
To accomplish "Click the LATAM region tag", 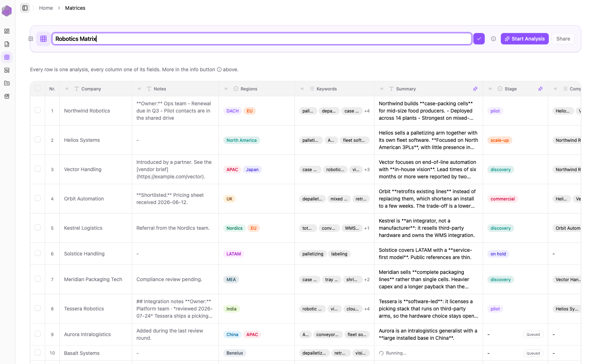I will coord(233,254).
